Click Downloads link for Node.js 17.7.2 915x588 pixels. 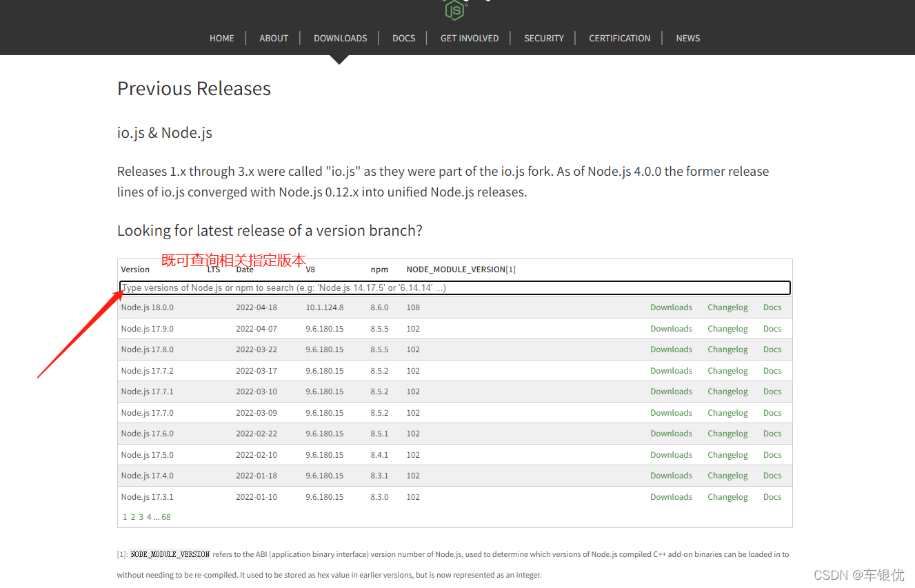(x=671, y=371)
